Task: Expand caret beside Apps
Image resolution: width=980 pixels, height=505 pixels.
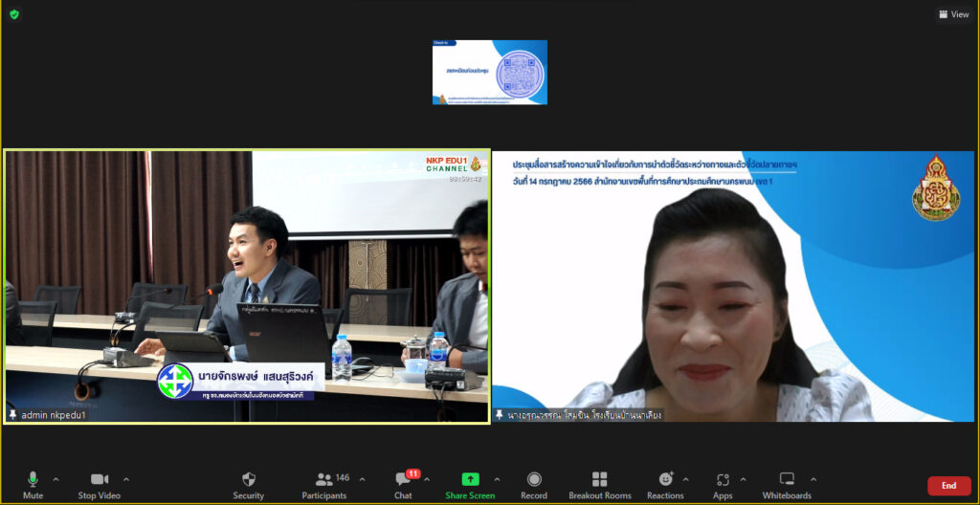Action: click(743, 479)
